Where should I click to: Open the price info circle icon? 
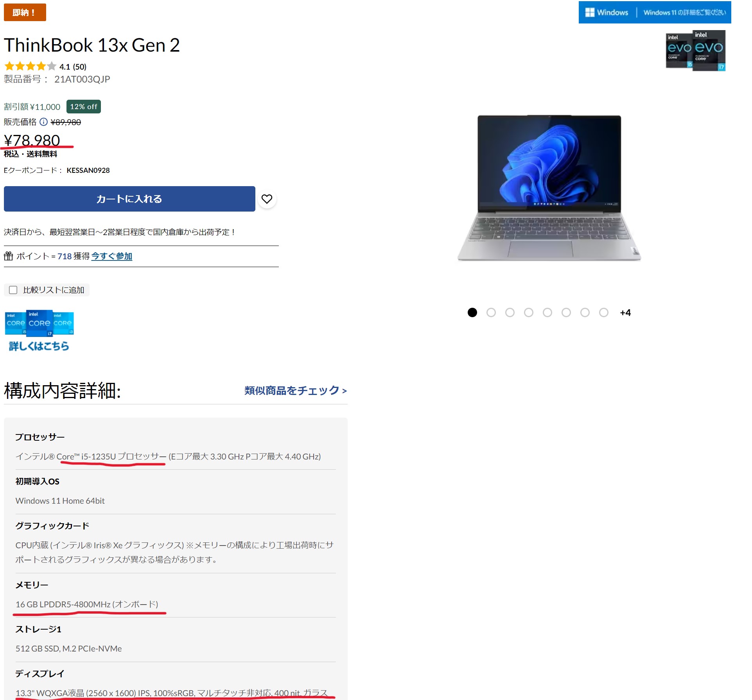click(44, 122)
